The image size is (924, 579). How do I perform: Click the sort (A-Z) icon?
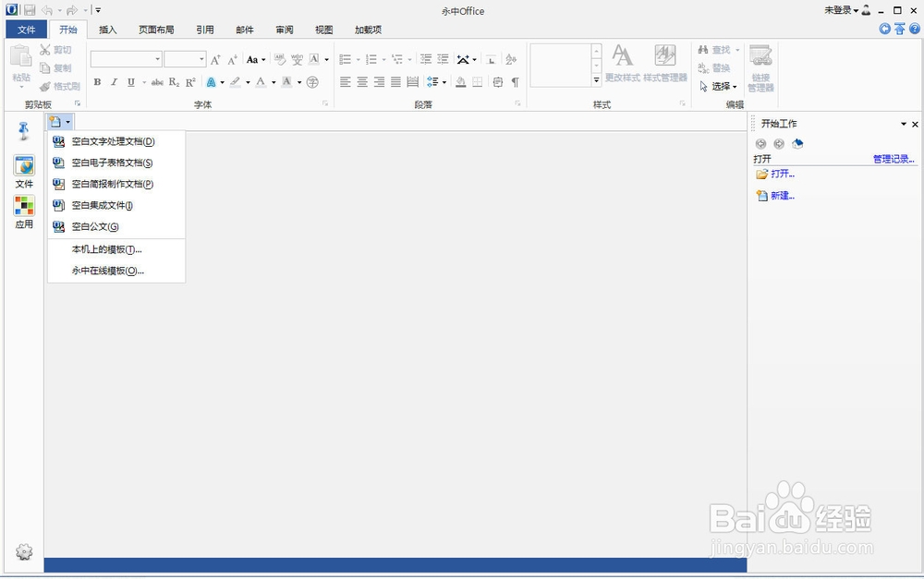pos(511,59)
